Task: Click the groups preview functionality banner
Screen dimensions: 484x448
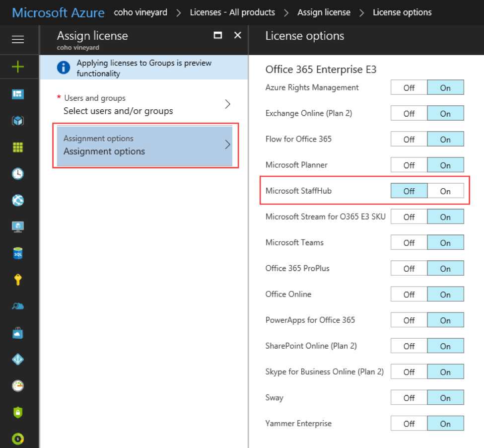Action: [144, 68]
